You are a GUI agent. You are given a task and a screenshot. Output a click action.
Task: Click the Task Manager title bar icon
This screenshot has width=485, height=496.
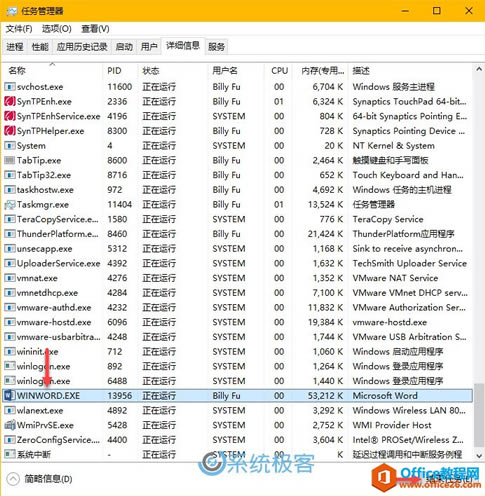(12, 11)
